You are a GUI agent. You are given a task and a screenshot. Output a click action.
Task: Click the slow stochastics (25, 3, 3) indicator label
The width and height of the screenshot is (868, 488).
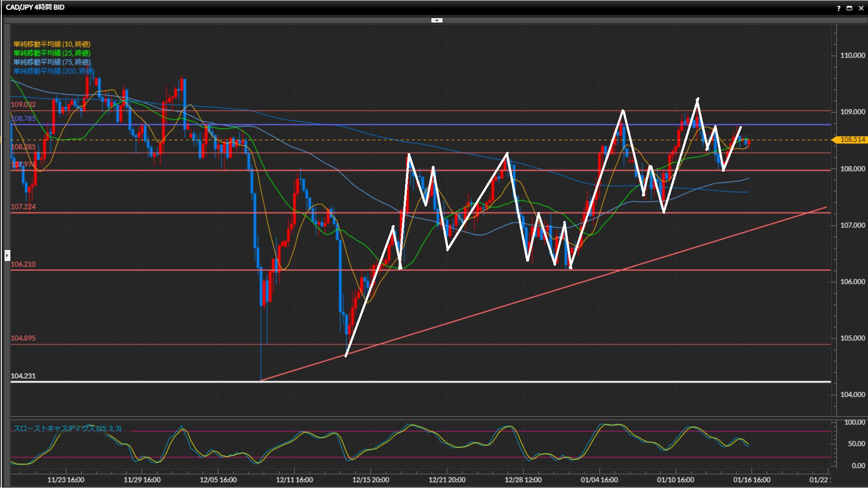(67, 428)
